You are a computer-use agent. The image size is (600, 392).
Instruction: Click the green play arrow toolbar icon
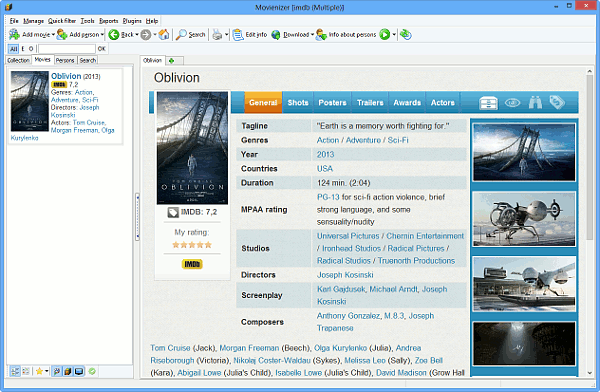tap(385, 34)
